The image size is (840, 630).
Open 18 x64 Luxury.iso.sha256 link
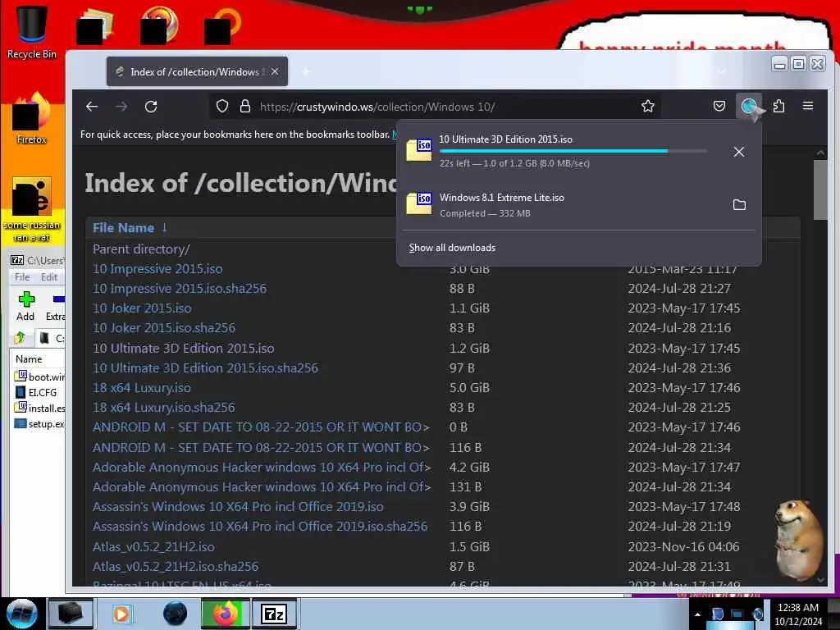[163, 408]
